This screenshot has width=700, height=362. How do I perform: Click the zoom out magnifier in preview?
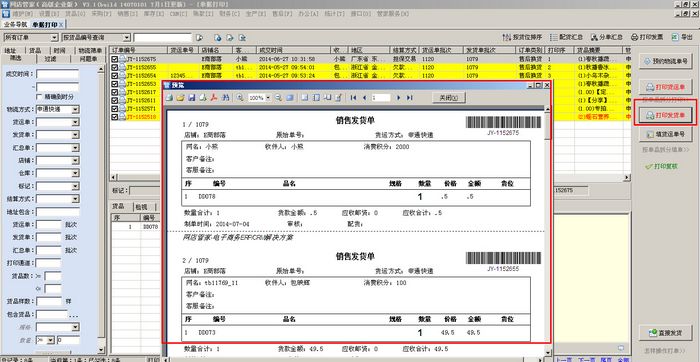tap(278, 97)
